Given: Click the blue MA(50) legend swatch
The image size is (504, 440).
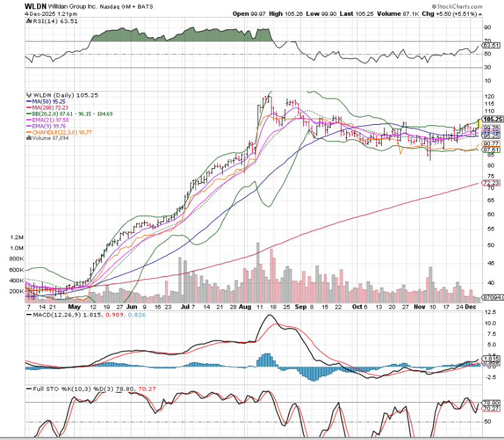Looking at the screenshot, I should 27,102.
